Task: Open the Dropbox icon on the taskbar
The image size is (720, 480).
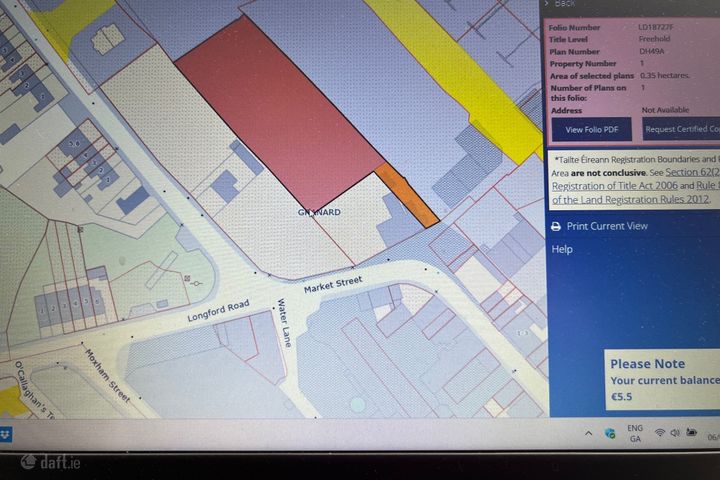Action: pos(6,434)
